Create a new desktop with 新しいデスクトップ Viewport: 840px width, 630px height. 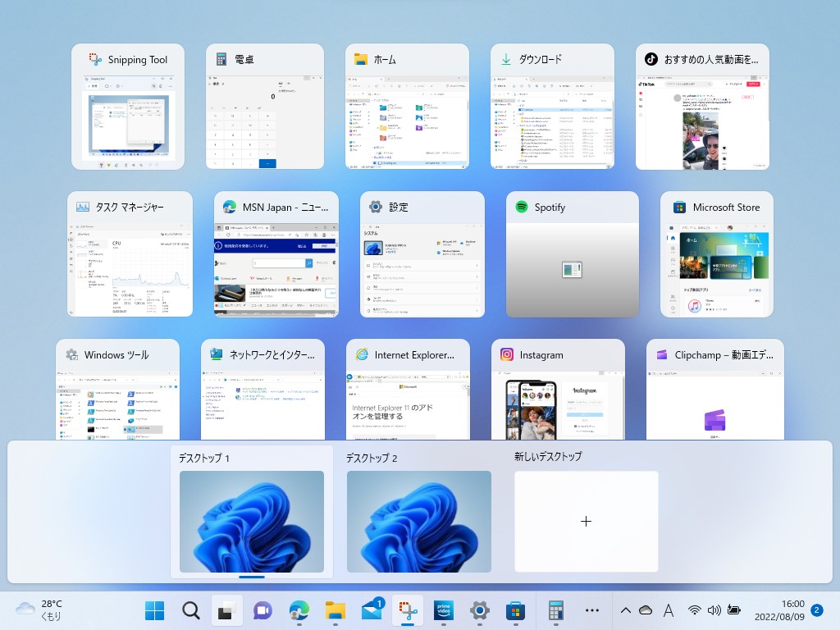(x=586, y=522)
